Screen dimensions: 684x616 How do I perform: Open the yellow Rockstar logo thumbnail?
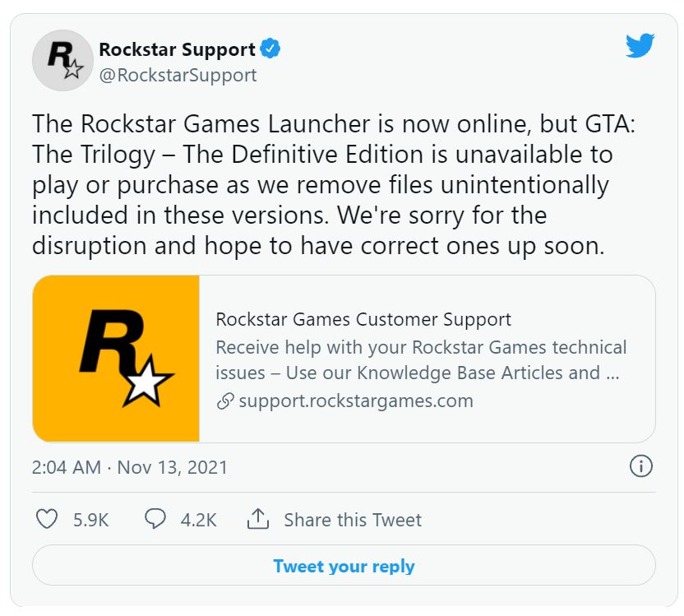[116, 359]
